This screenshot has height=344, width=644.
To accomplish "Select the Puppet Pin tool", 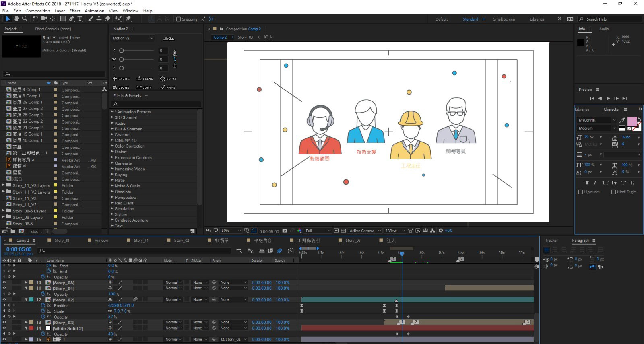I will pos(128,19).
